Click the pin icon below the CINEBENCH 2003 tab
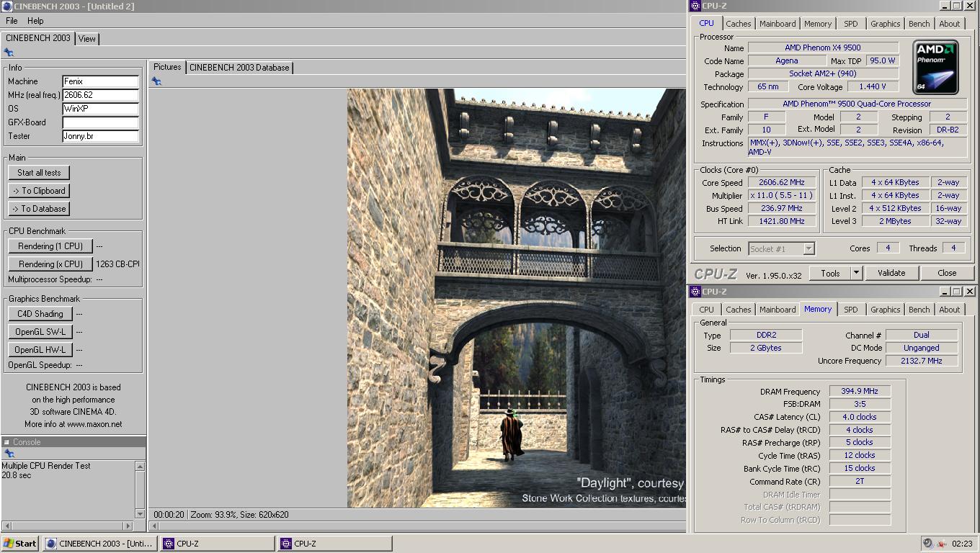The image size is (980, 553). click(x=9, y=53)
